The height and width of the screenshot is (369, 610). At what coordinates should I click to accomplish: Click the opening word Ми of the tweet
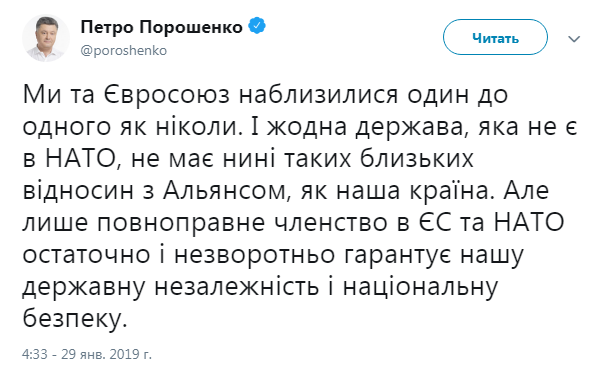click(x=42, y=95)
